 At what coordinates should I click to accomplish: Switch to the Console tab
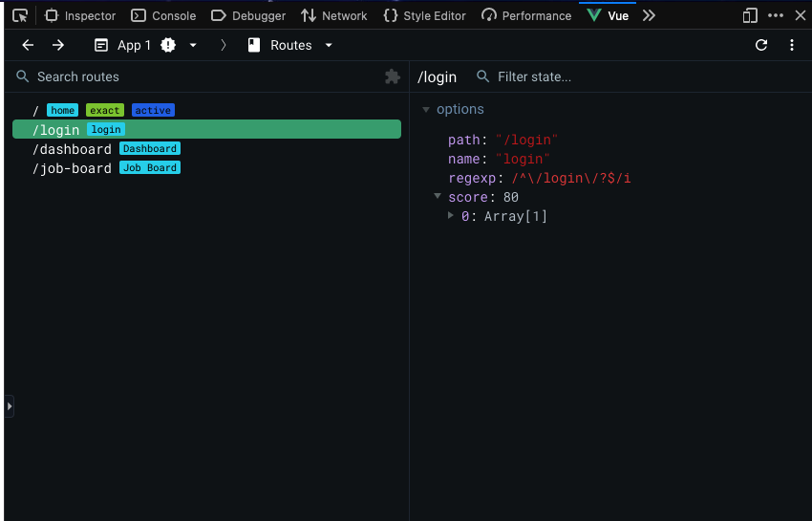(x=163, y=15)
